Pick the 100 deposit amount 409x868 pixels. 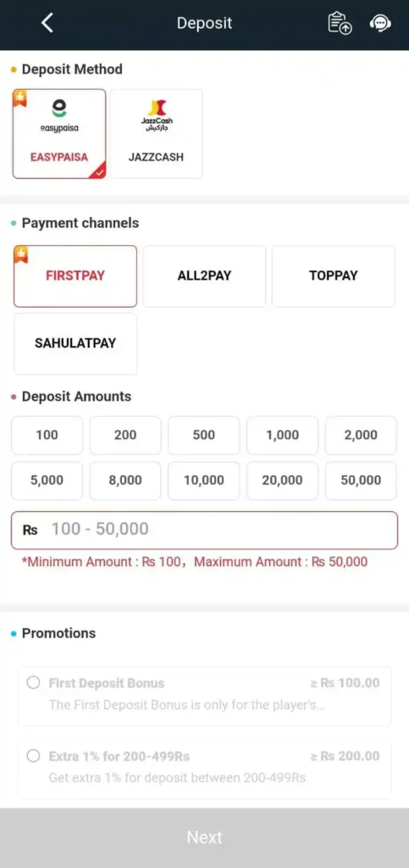click(47, 435)
